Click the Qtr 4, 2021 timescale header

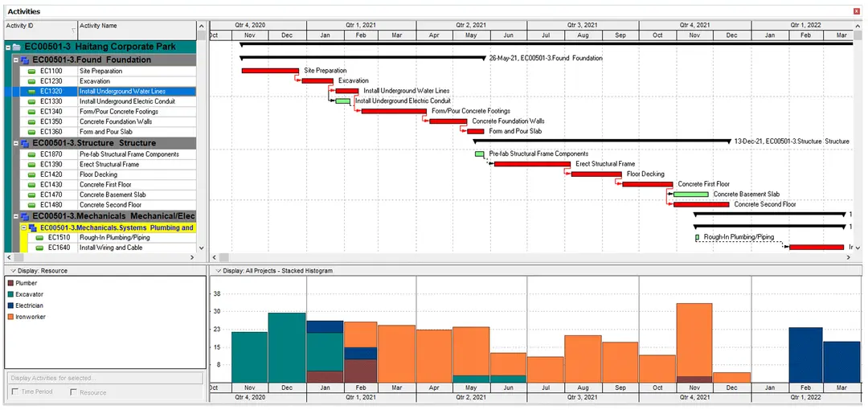[694, 25]
